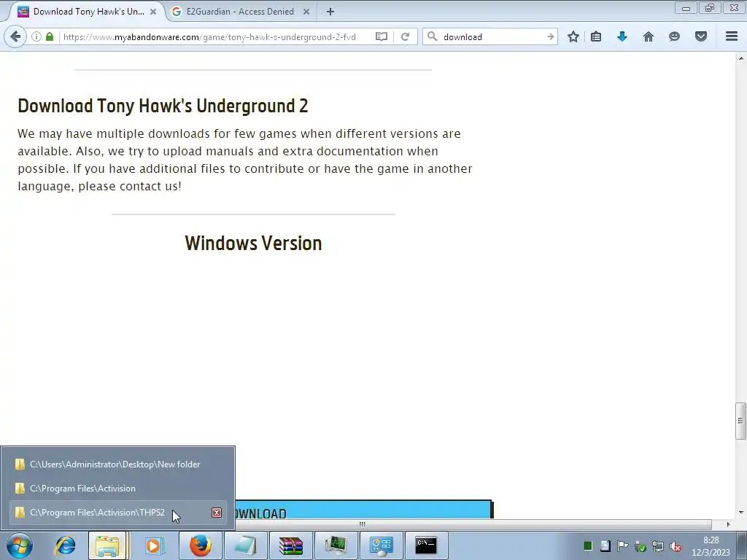Click the blue DOWNLOAD button
This screenshot has height=560, width=747.
[x=365, y=510]
